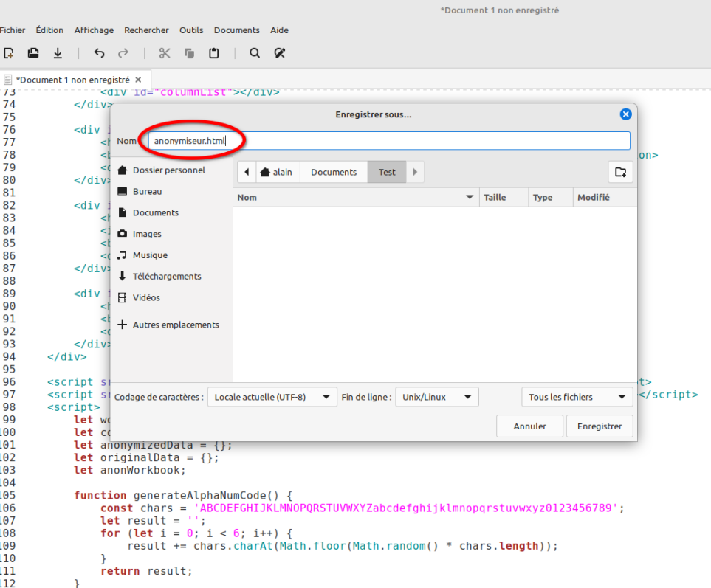Click the save document download-arrow icon

click(x=58, y=53)
